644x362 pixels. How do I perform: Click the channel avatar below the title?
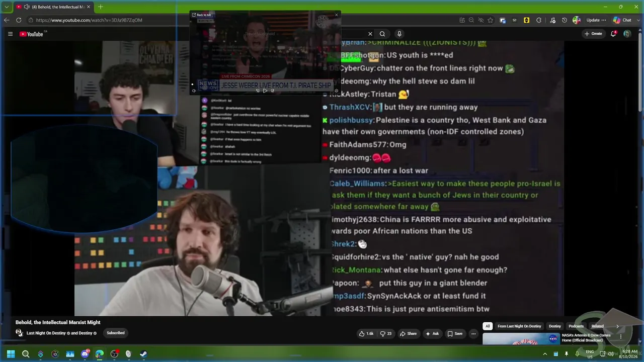coord(19,333)
